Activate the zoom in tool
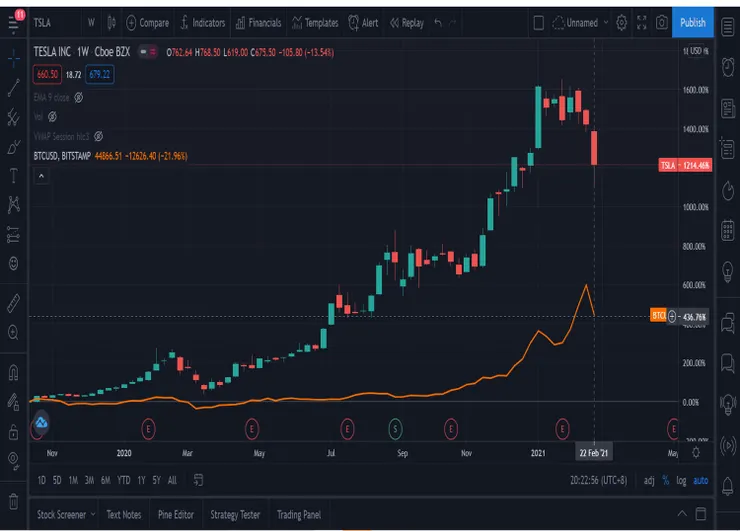This screenshot has width=740, height=531. (x=13, y=333)
